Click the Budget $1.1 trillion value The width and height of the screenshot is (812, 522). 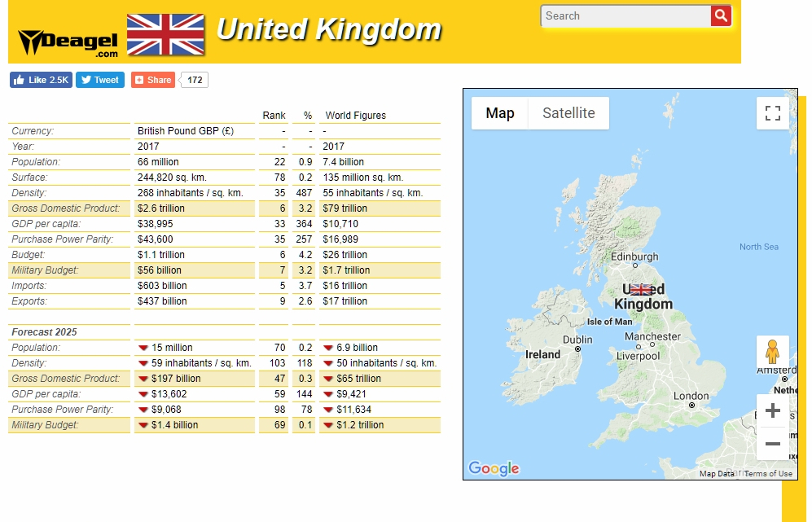pos(161,255)
